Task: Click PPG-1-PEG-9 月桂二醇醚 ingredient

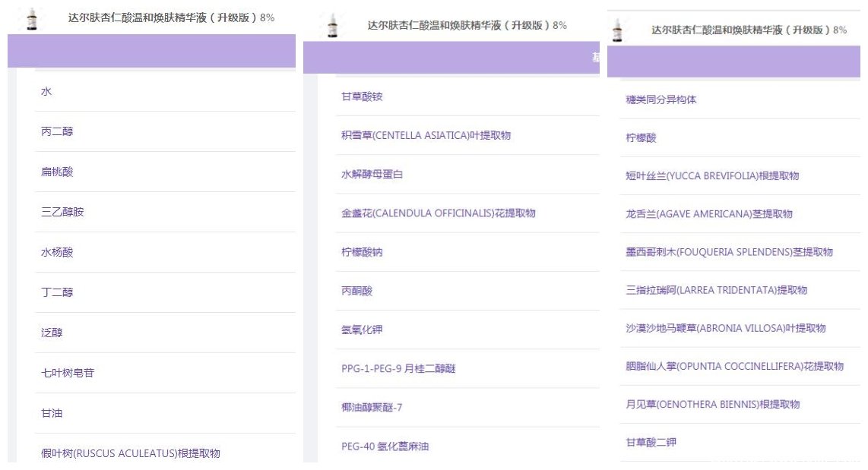Action: coord(398,368)
